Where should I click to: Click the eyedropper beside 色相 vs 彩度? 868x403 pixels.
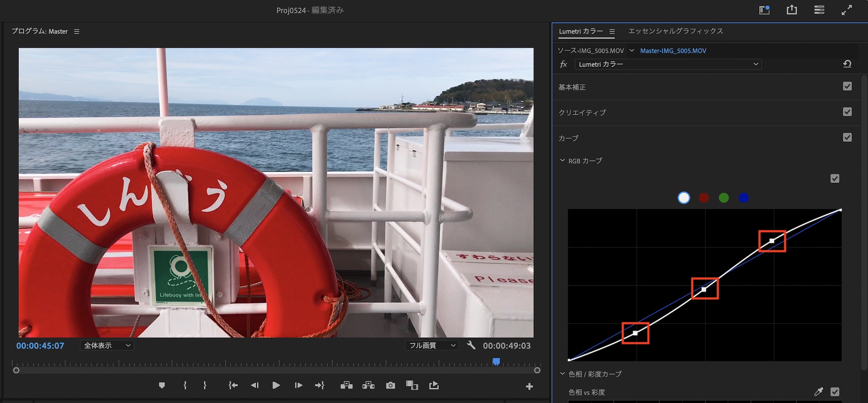(818, 392)
